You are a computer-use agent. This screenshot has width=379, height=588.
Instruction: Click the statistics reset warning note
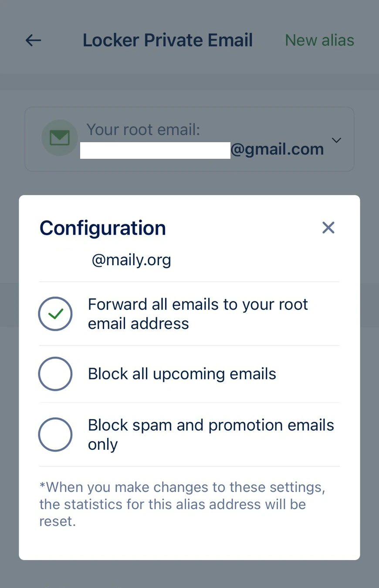(x=182, y=504)
